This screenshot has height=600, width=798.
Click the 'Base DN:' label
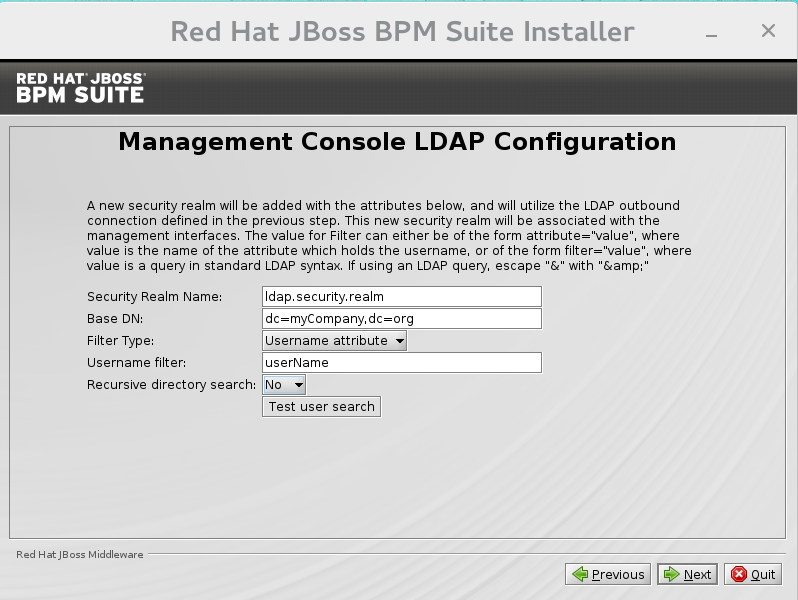pyautogui.click(x=115, y=319)
